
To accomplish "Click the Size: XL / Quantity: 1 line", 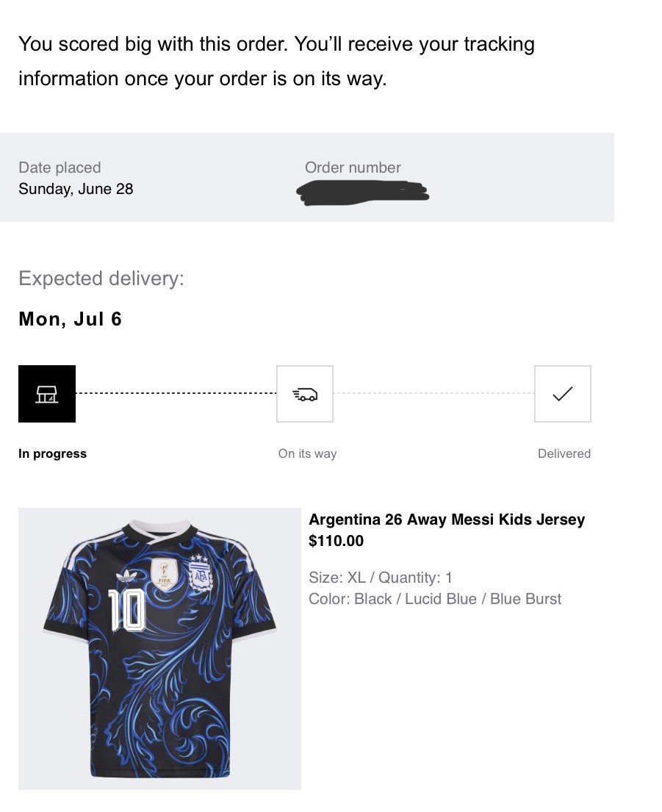I will [381, 578].
